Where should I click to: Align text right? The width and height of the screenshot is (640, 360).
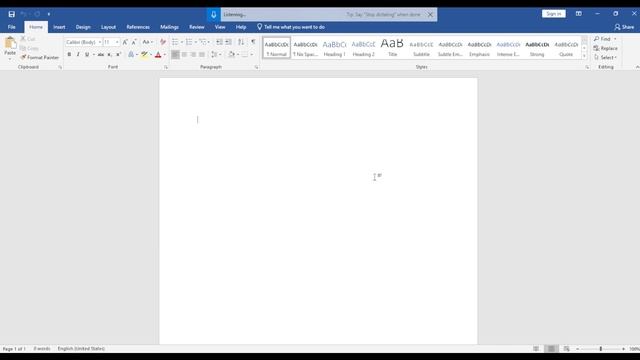[x=193, y=54]
